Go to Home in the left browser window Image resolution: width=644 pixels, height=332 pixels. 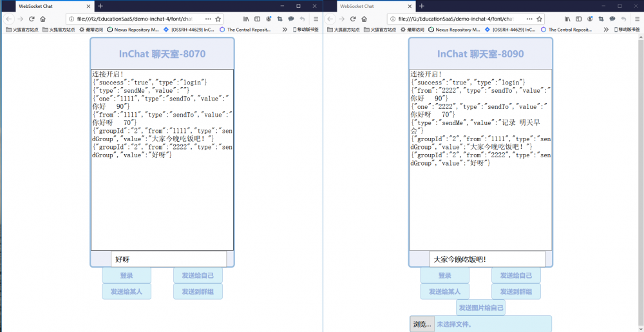pos(43,19)
